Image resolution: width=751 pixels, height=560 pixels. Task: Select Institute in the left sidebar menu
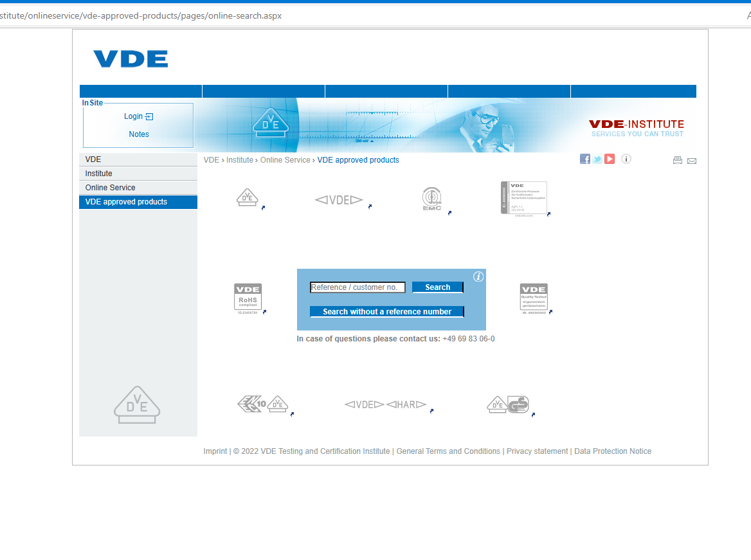(138, 174)
